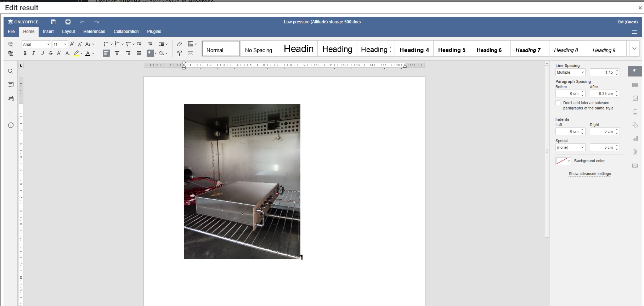Open the paragraph line spacing dropdown in the toolbar
This screenshot has height=306, width=644.
click(x=163, y=44)
